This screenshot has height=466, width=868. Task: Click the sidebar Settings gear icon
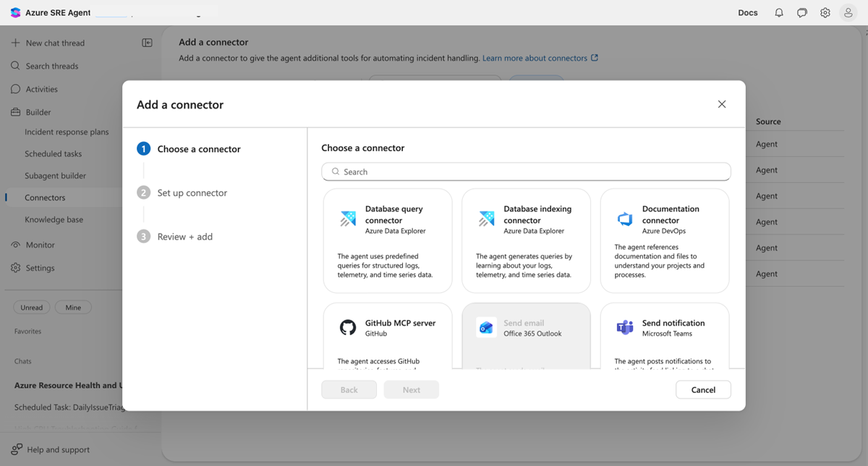coord(15,268)
